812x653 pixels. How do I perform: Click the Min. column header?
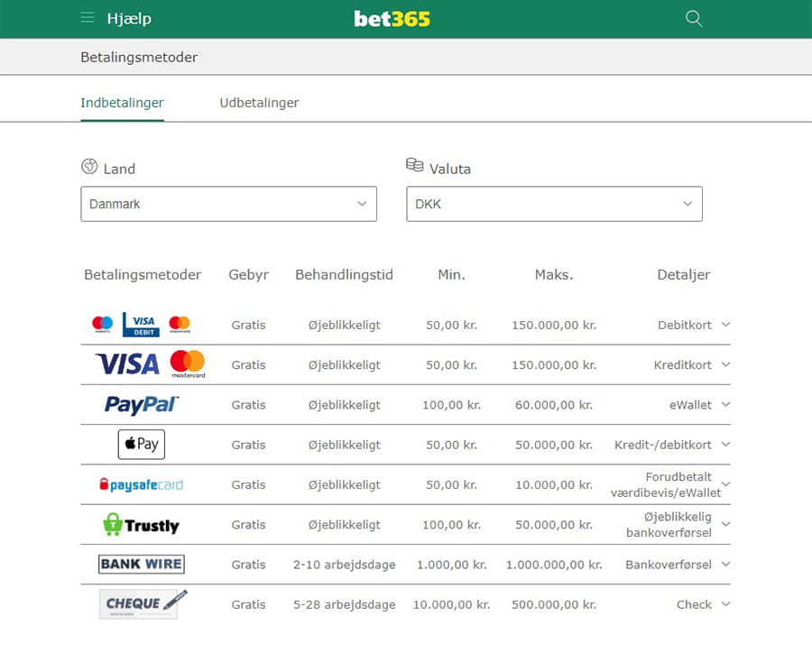[x=452, y=274]
